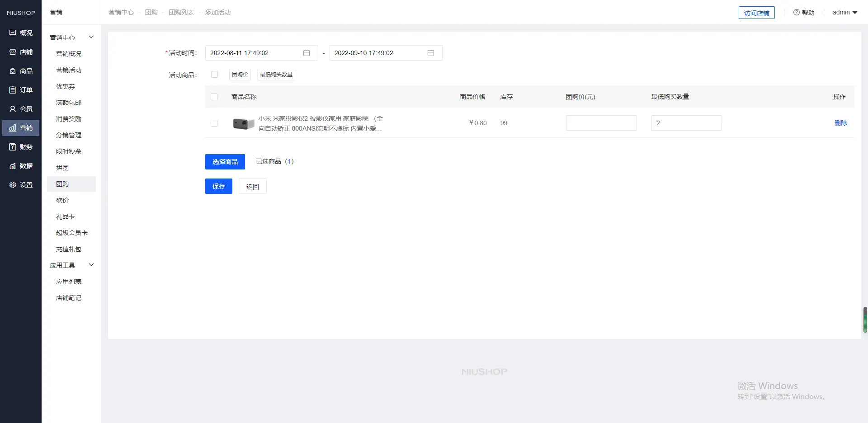Screen dimensions: 868x423
Task: Click the help question mark icon
Action: [796, 13]
